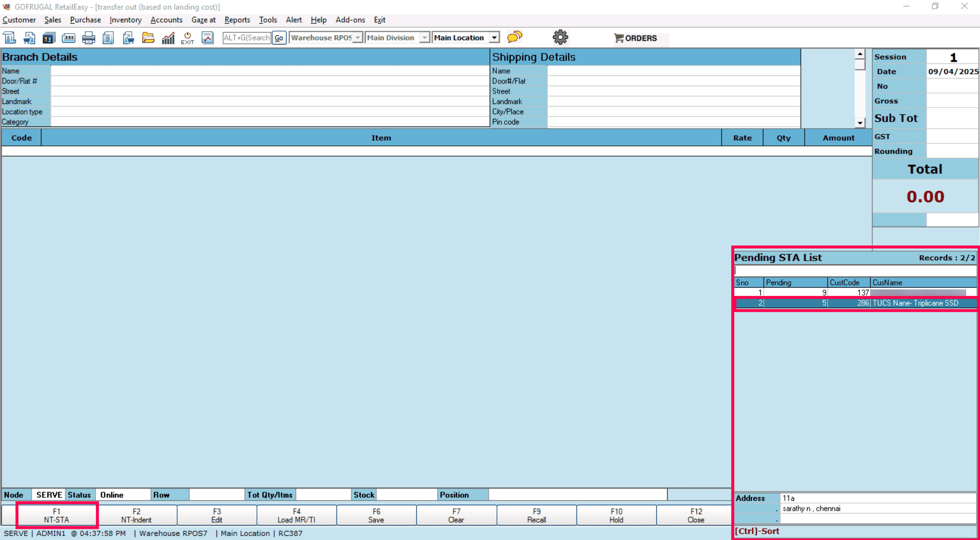
Task: Click the F3 Edit button
Action: pyautogui.click(x=217, y=516)
